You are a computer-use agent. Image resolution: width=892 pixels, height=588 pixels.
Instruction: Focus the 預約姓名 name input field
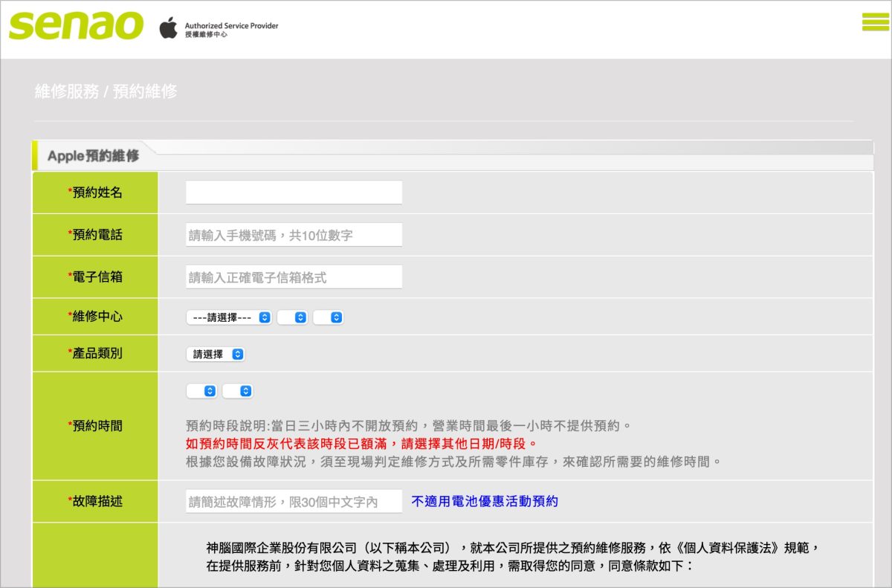tap(294, 192)
